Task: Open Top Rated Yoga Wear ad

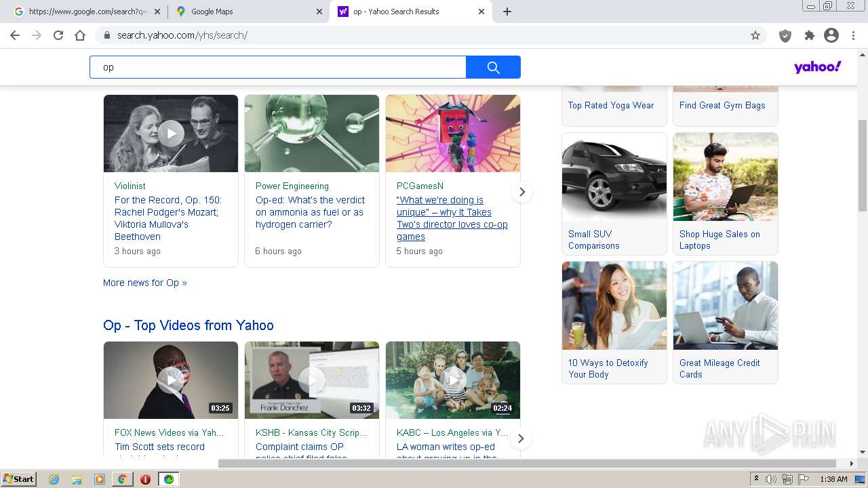Action: 611,105
